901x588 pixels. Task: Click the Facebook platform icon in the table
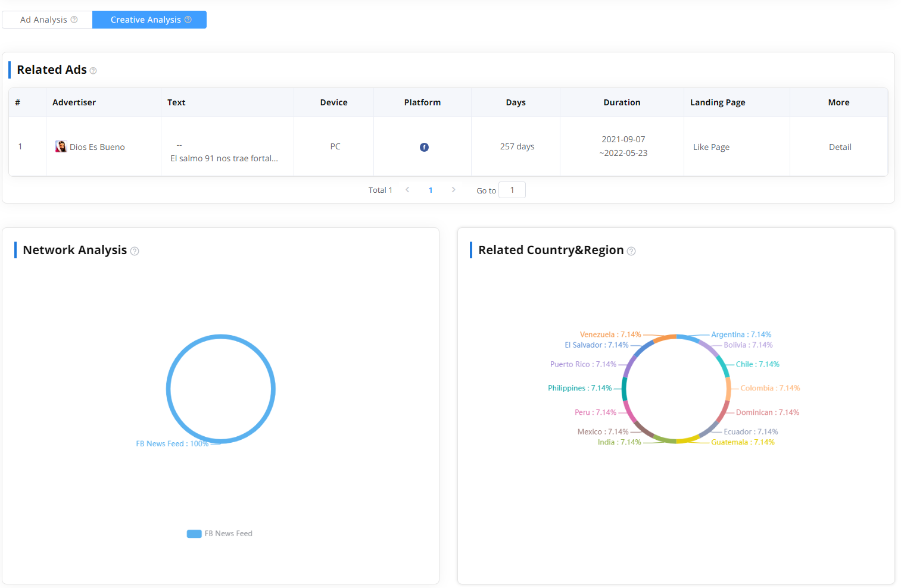423,147
